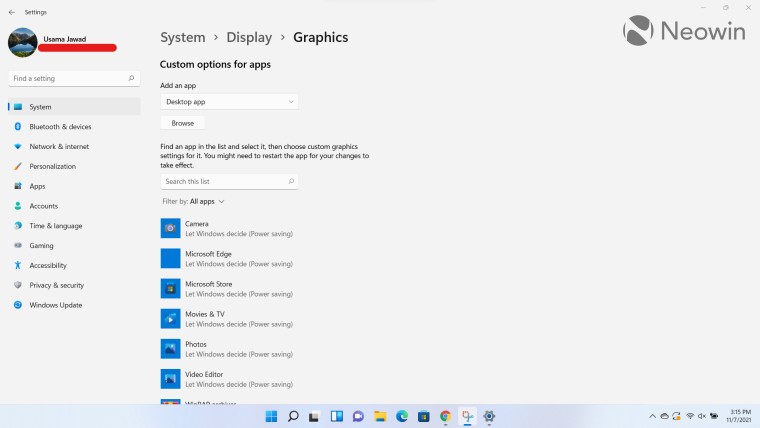Click the Video Editor name text
The width and height of the screenshot is (760, 428).
tap(204, 374)
